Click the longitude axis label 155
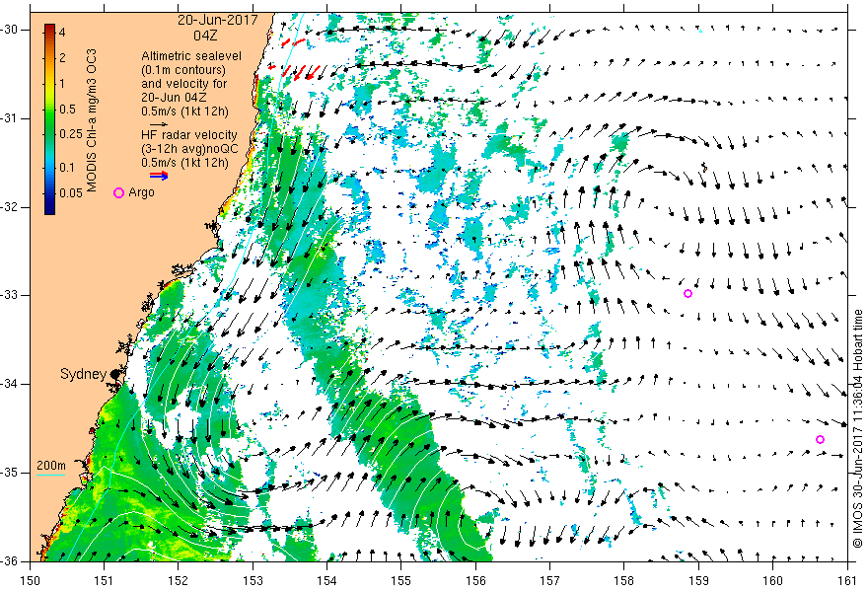Screen dimensions: 868x592 pyautogui.click(x=401, y=580)
